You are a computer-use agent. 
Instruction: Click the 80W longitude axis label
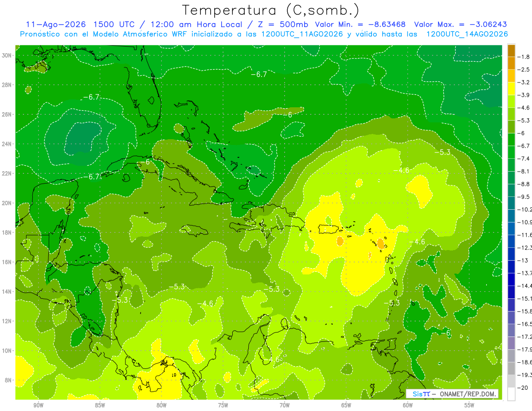coord(161,405)
